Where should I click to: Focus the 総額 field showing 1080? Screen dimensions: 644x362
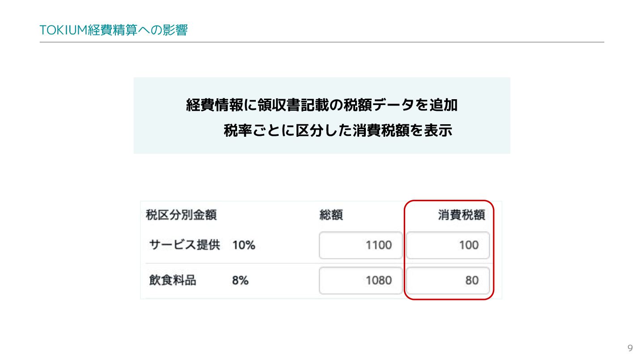[x=360, y=281]
